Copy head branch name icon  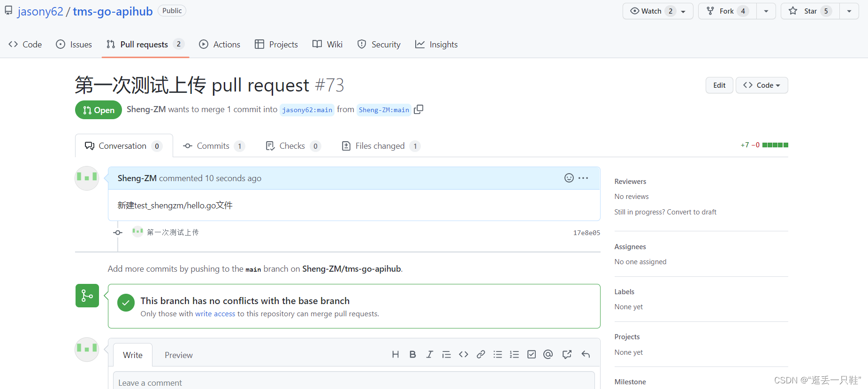[x=419, y=109]
